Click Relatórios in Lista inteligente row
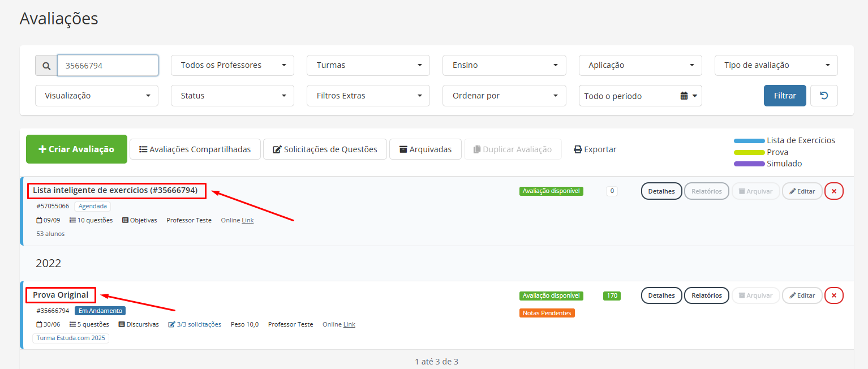 point(707,191)
